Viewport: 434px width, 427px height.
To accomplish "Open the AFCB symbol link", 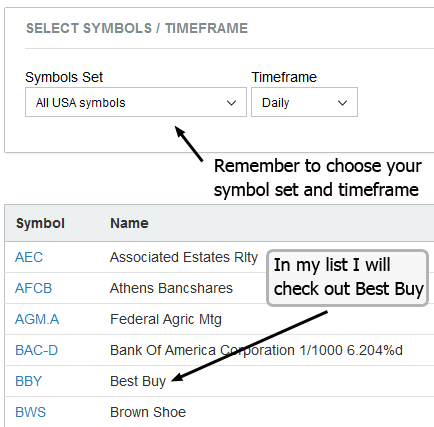I will [x=34, y=288].
